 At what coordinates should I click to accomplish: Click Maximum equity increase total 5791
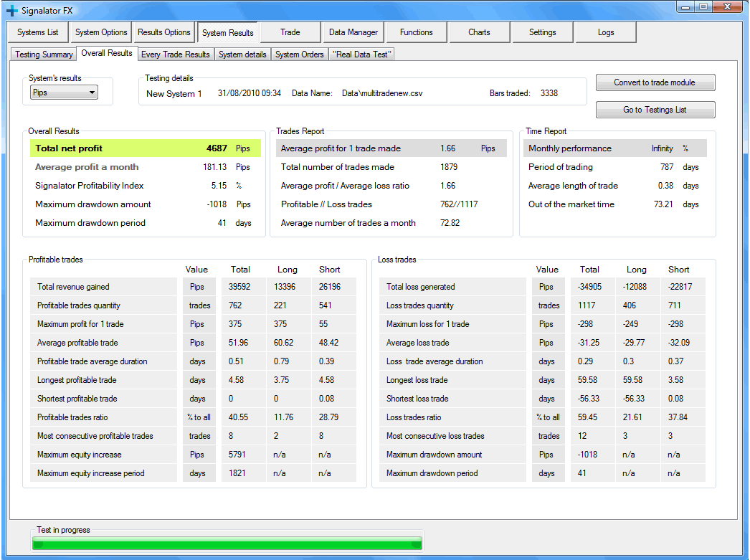coord(237,455)
